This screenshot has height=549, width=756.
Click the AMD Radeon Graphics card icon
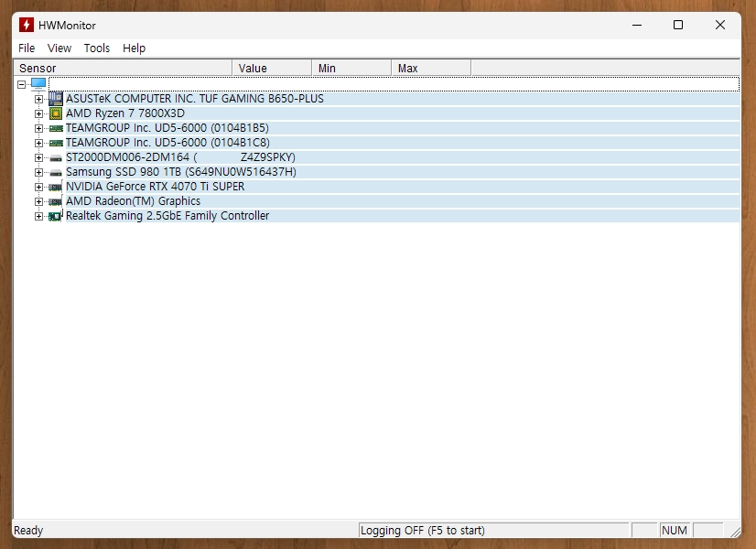pyautogui.click(x=56, y=201)
